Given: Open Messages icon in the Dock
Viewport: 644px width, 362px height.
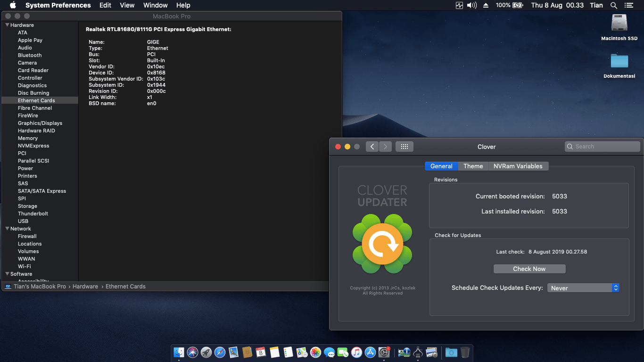Looking at the screenshot, I should pos(329,352).
